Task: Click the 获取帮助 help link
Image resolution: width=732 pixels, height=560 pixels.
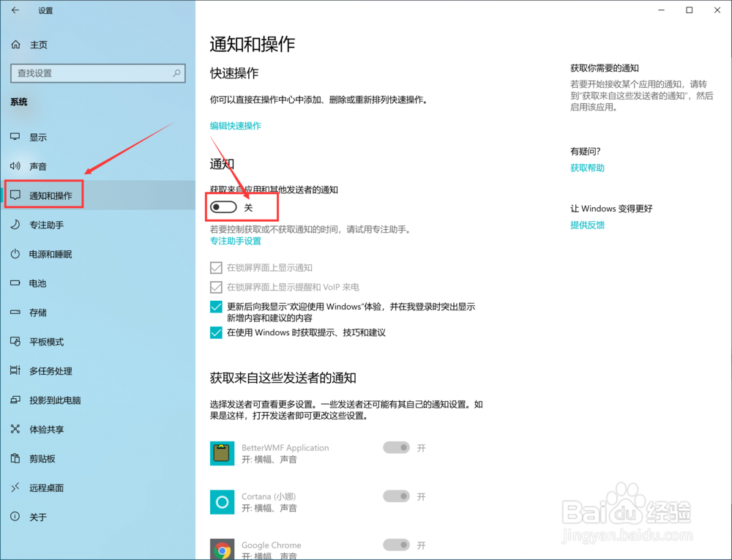Action: pyautogui.click(x=588, y=168)
